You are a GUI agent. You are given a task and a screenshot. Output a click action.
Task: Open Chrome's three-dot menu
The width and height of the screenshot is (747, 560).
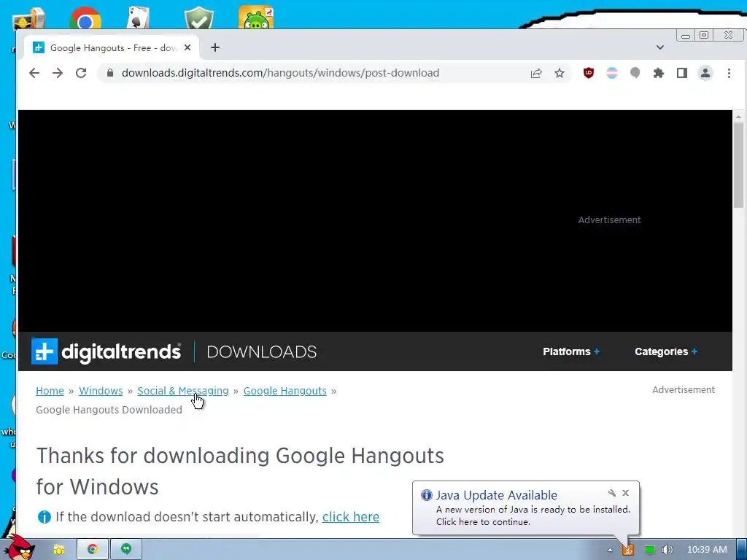pyautogui.click(x=729, y=73)
